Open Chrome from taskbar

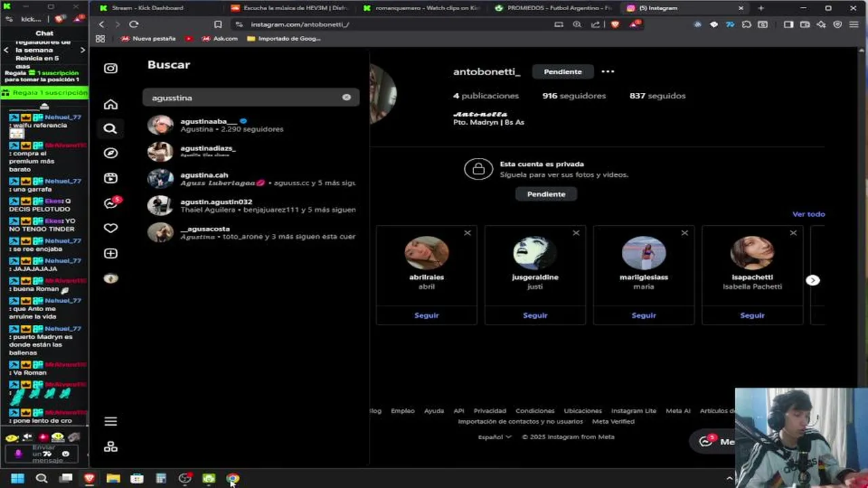(233, 479)
